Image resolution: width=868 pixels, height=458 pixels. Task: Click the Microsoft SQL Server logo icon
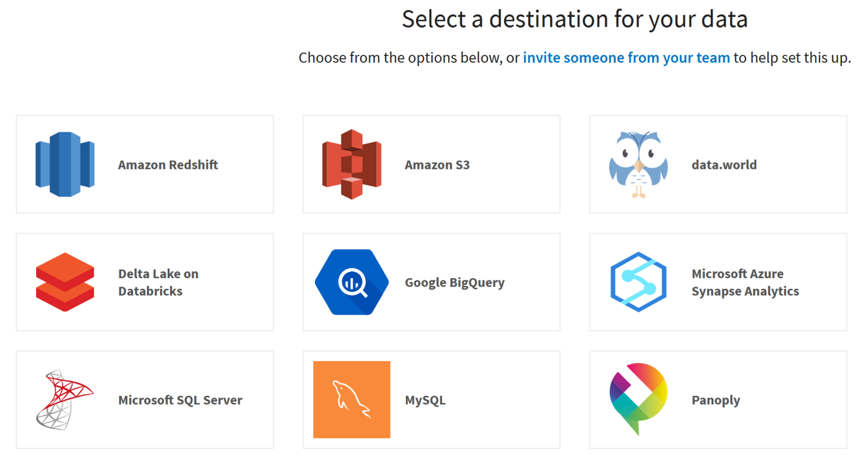coord(65,400)
